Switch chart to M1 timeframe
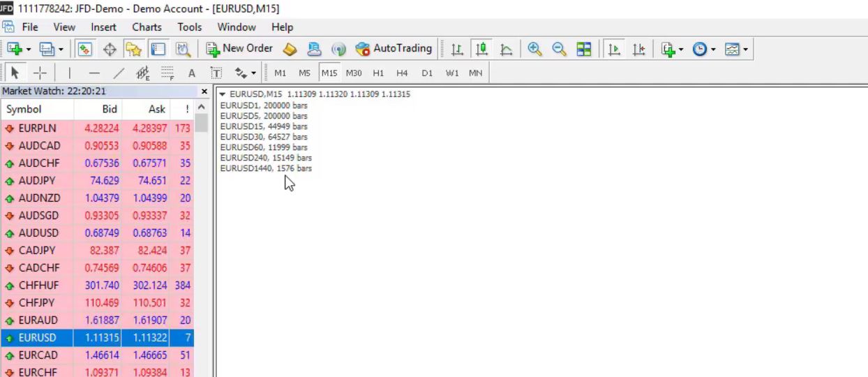 [x=280, y=73]
